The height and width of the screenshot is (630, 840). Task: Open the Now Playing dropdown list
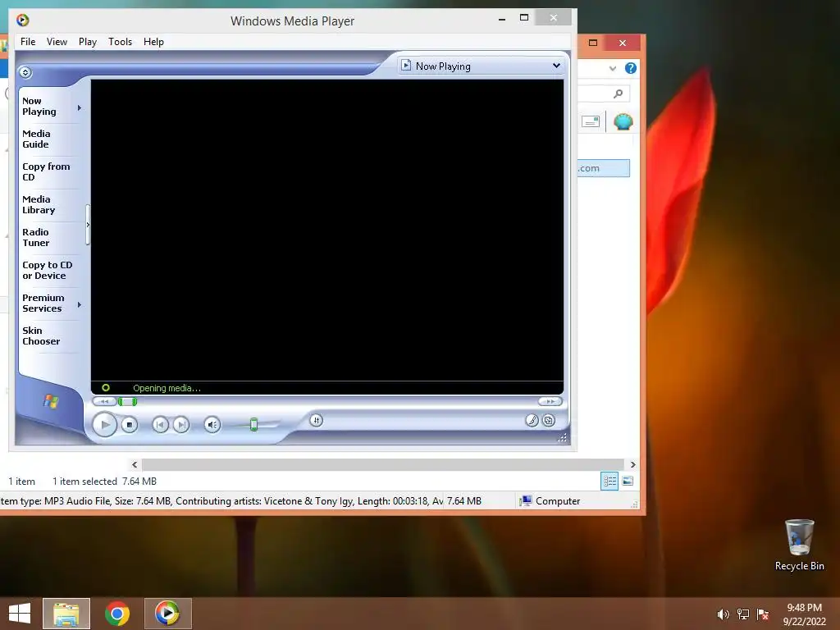[x=556, y=66]
